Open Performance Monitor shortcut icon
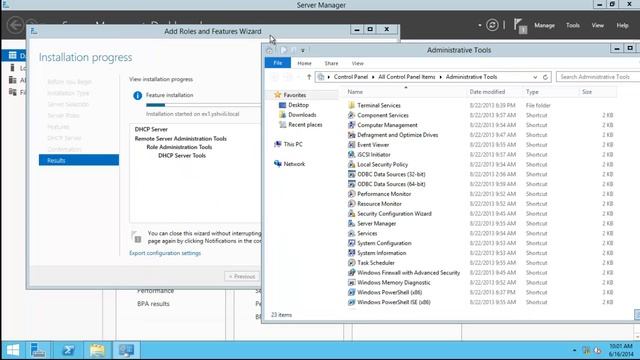Screen dimensions: 640x360 click(x=351, y=194)
